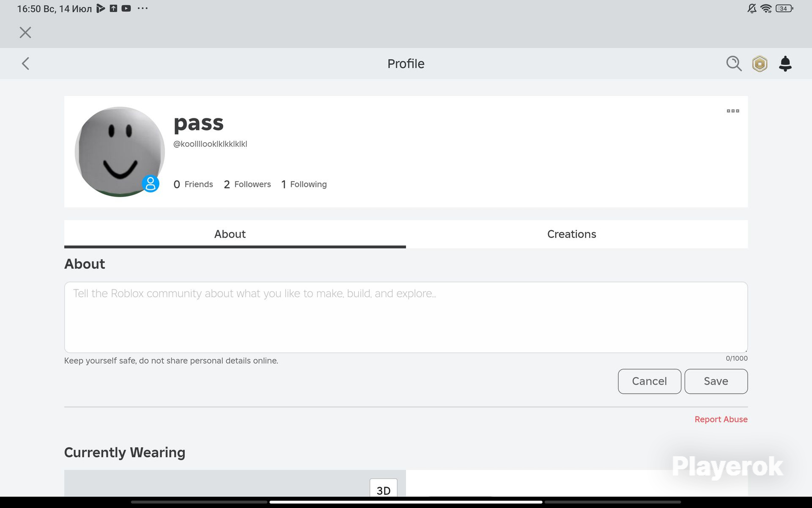Open the 2 Followers list
The width and height of the screenshot is (812, 508).
[x=247, y=184]
